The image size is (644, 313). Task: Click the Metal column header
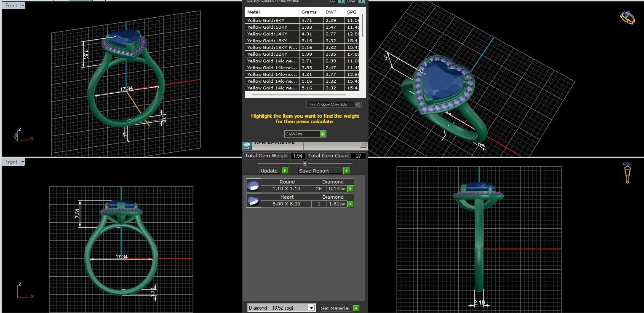pyautogui.click(x=272, y=12)
